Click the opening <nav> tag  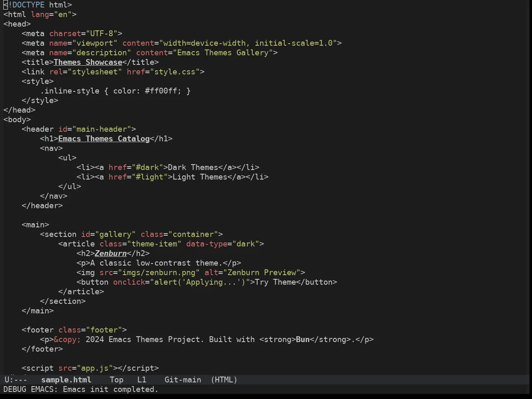[x=52, y=148]
